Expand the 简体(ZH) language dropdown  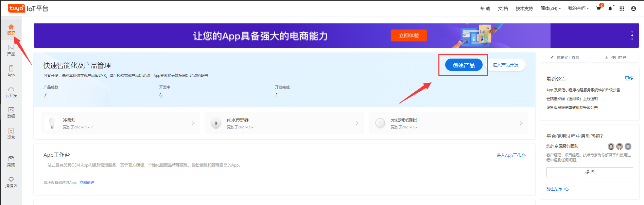[551, 9]
